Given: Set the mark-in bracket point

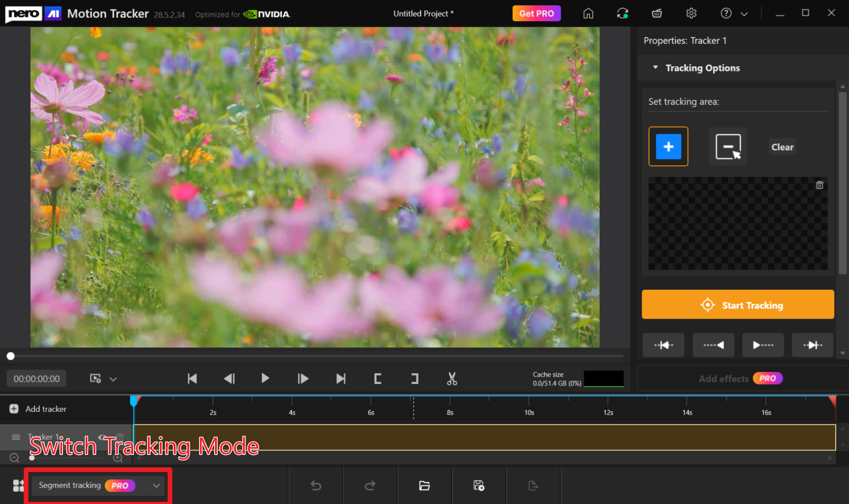Looking at the screenshot, I should click(x=377, y=379).
